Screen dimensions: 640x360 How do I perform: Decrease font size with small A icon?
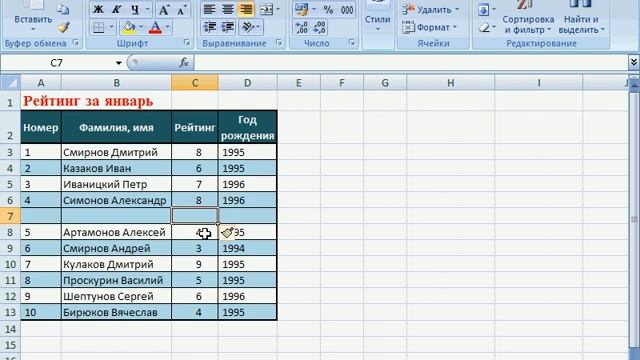click(x=181, y=9)
